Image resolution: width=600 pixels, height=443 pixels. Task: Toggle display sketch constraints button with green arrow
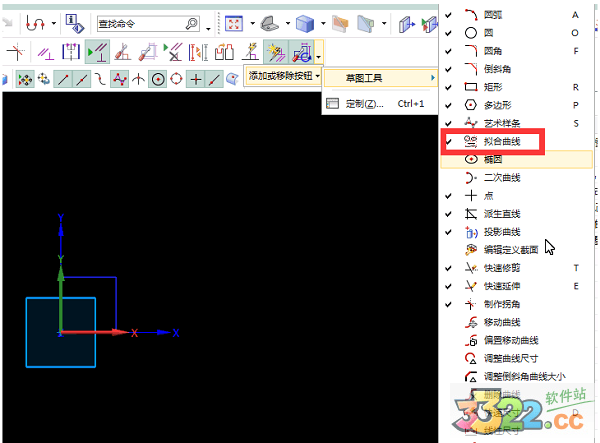(97, 52)
